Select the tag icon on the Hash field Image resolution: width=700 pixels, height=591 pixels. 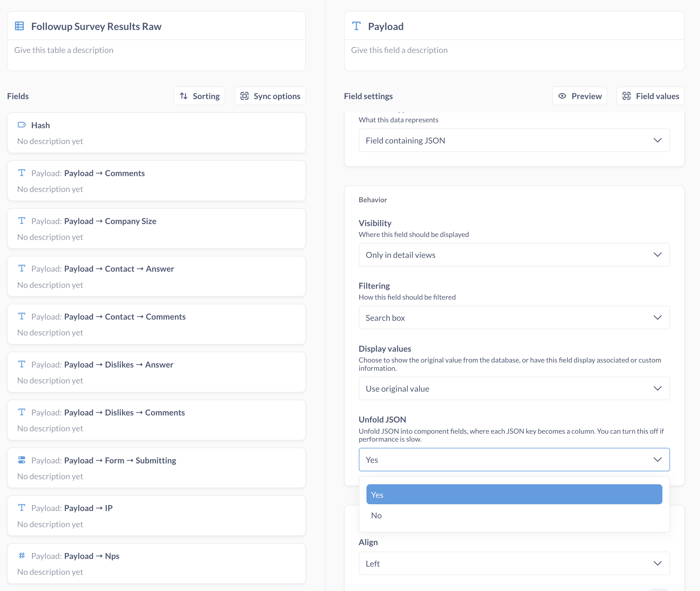coord(21,125)
